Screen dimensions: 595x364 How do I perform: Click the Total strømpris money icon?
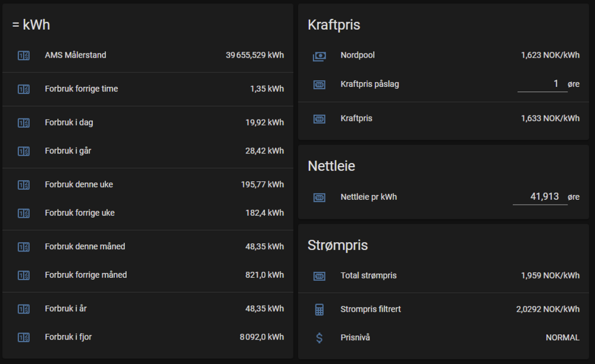tap(320, 276)
